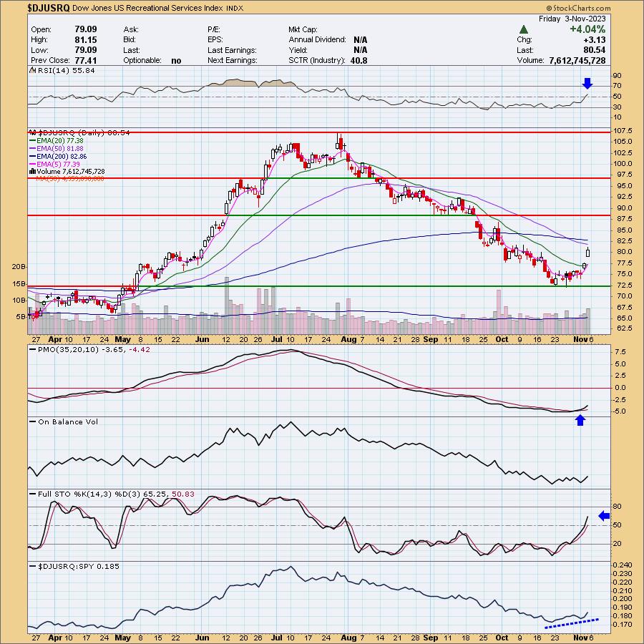The image size is (644, 644).
Task: Click the 0.240 value on the SPY ratio axis
Action: pyautogui.click(x=623, y=565)
